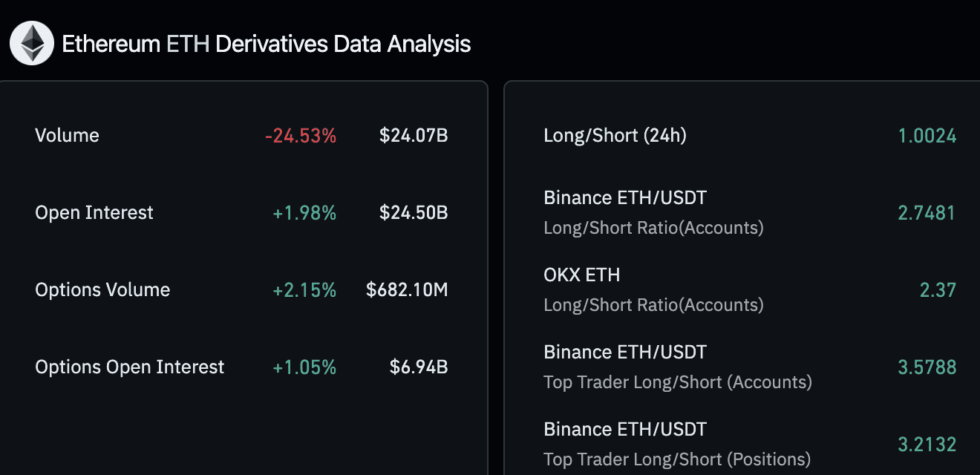Viewport: 980px width, 475px height.
Task: Click the $682.10M options volume value
Action: 406,289
